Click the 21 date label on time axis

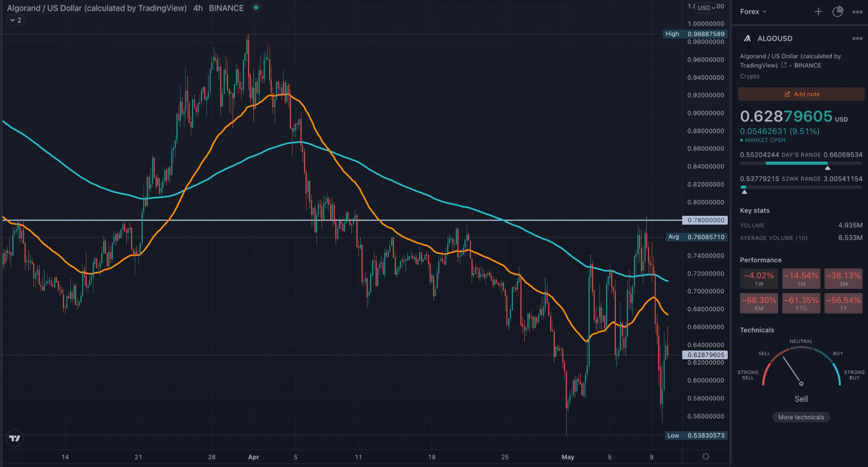138,457
